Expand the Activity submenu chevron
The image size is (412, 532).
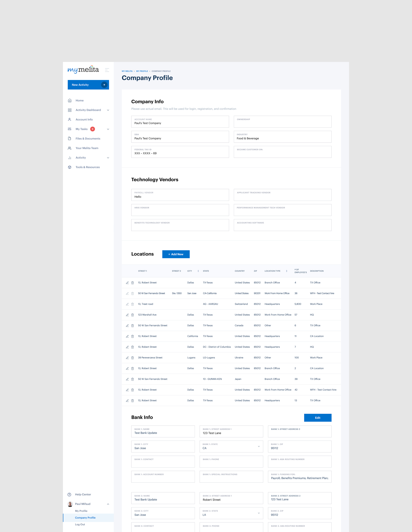click(x=108, y=158)
